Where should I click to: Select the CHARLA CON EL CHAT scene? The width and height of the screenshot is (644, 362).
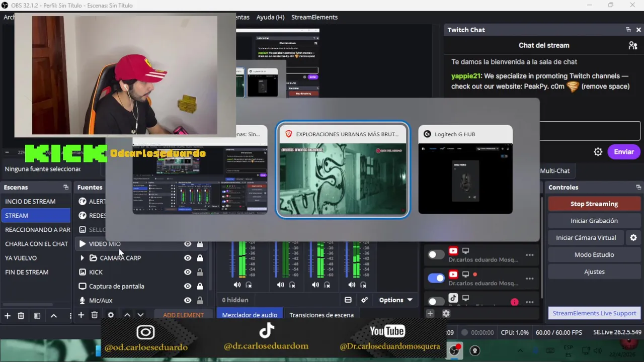(x=35, y=244)
